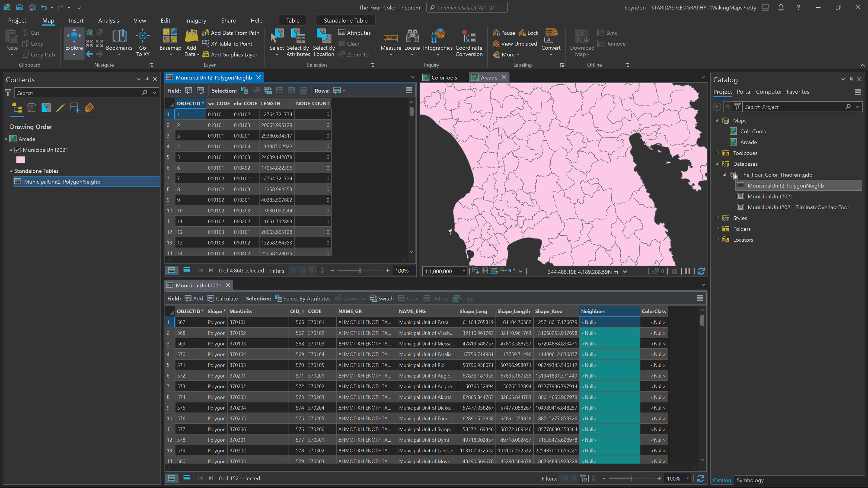868x488 pixels.
Task: Click Switch selection in the attribute table
Action: pyautogui.click(x=381, y=298)
